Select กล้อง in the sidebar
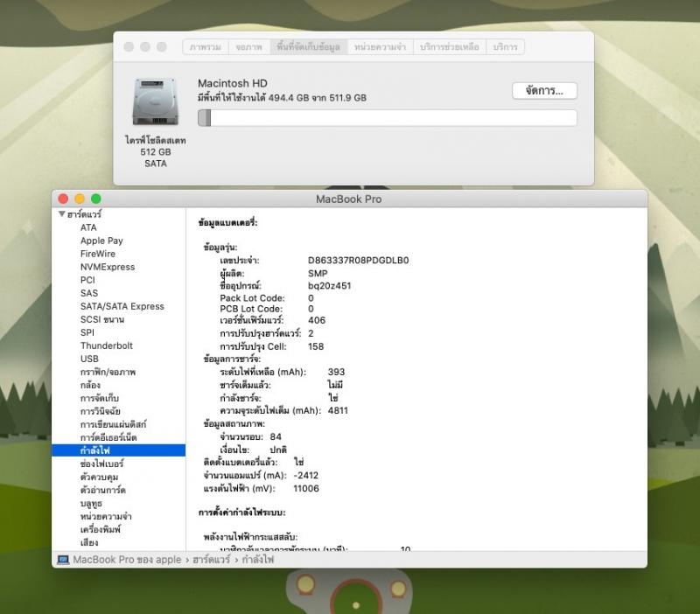This screenshot has width=700, height=614. (x=90, y=385)
